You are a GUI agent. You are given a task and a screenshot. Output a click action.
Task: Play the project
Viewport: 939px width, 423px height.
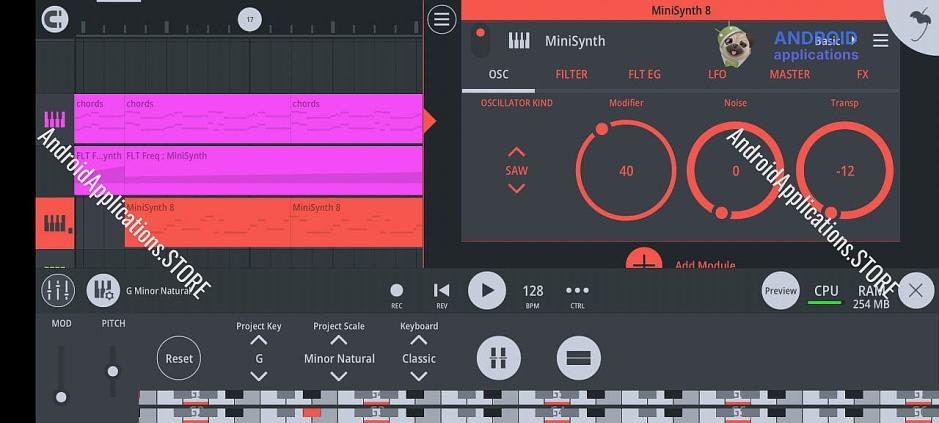[487, 291]
